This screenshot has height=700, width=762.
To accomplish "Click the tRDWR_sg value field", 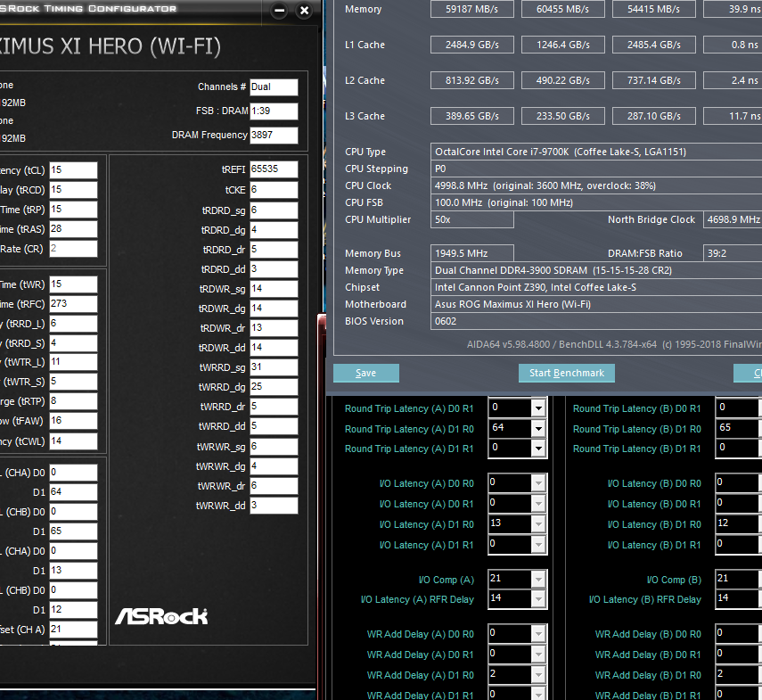I will (274, 289).
